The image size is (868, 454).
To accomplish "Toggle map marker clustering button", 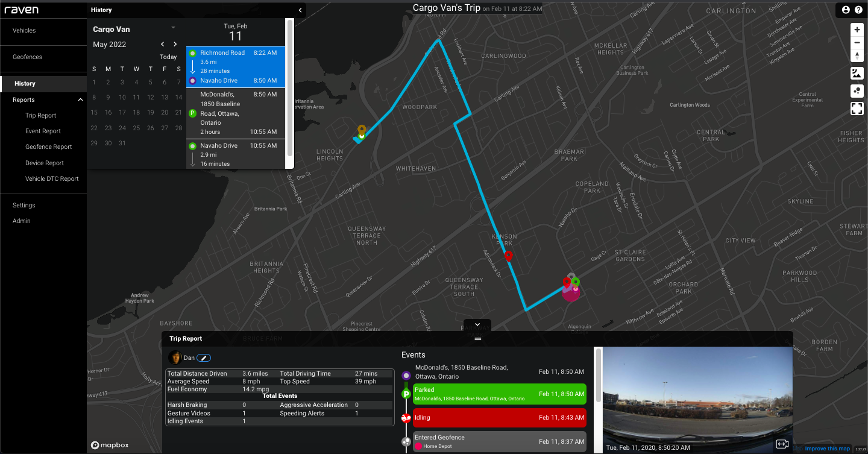I will tap(857, 91).
